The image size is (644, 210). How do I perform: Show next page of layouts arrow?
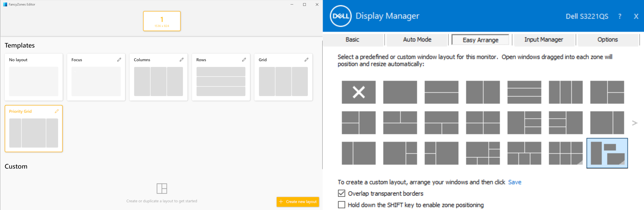point(635,123)
